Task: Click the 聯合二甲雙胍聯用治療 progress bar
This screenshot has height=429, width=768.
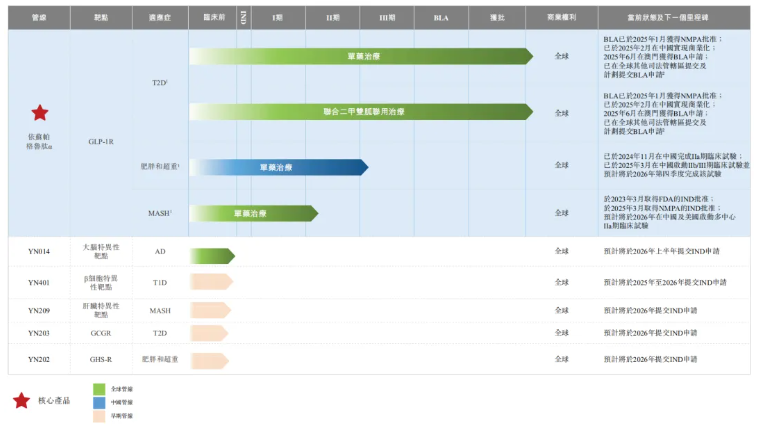Action: tap(360, 112)
